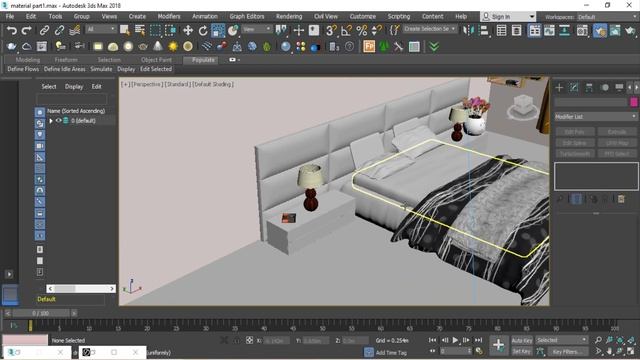Activate the Select Object tool
The height and width of the screenshot is (360, 640).
(125, 30)
